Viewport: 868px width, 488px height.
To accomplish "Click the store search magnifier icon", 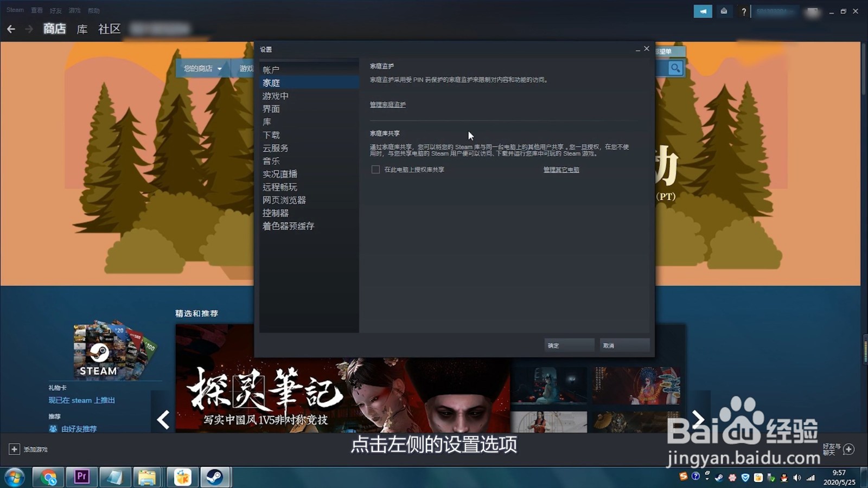I will pos(675,68).
